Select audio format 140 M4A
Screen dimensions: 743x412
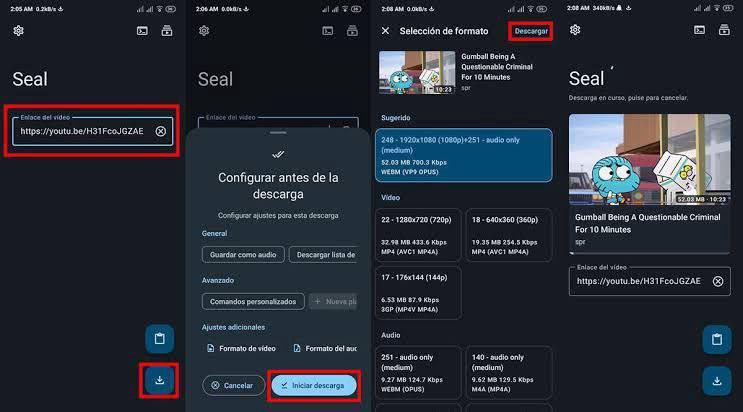click(509, 373)
